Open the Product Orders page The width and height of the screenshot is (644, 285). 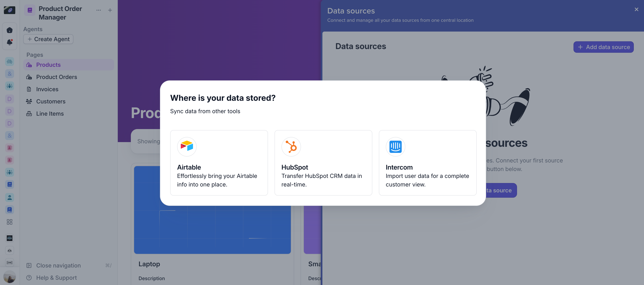click(56, 77)
